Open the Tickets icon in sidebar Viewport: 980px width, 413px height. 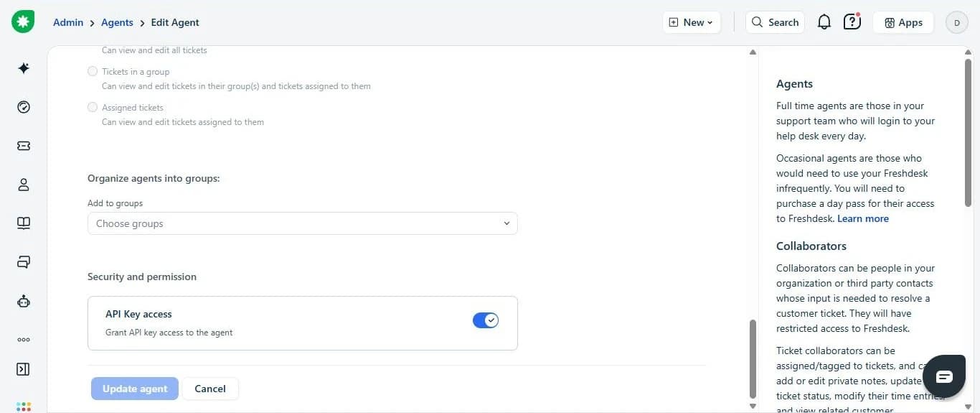point(24,146)
